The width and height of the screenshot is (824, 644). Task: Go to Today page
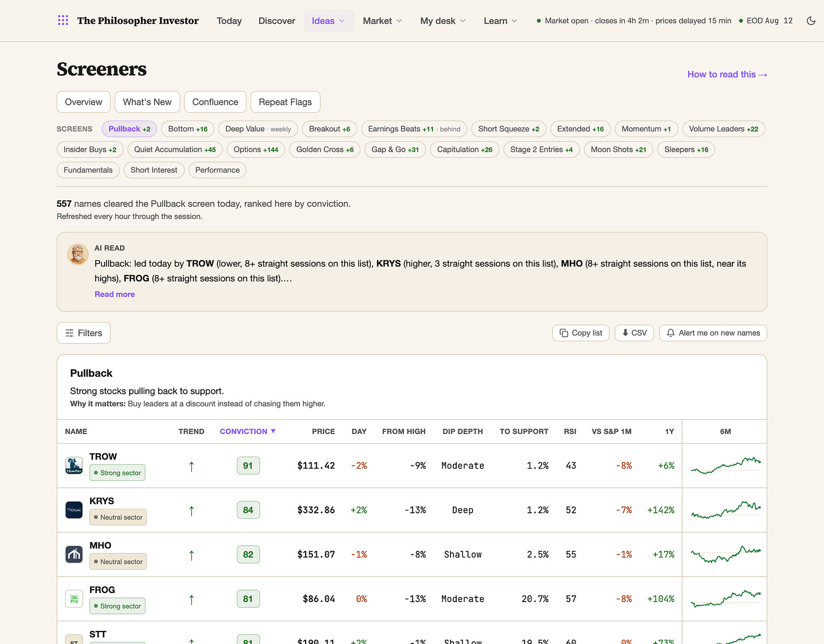point(229,21)
